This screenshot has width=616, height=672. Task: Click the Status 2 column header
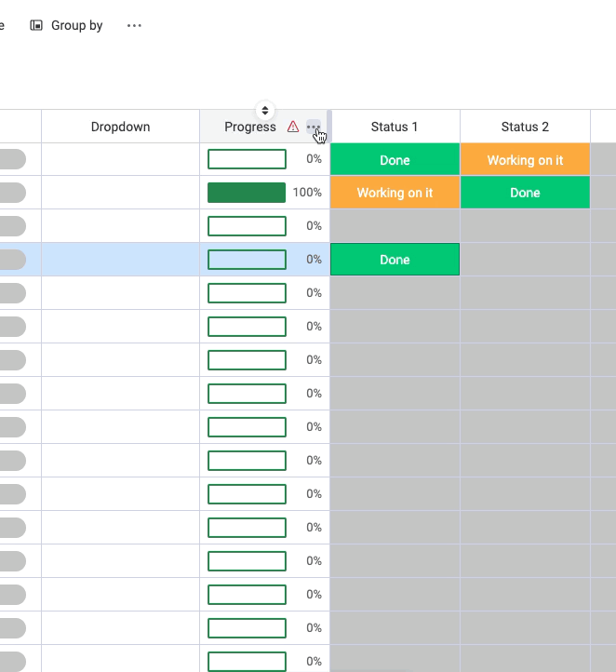(525, 127)
